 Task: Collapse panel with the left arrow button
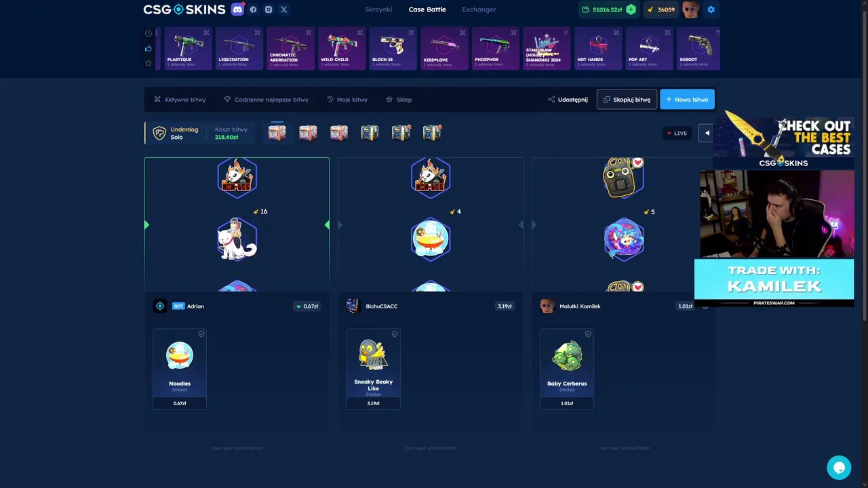click(x=707, y=133)
